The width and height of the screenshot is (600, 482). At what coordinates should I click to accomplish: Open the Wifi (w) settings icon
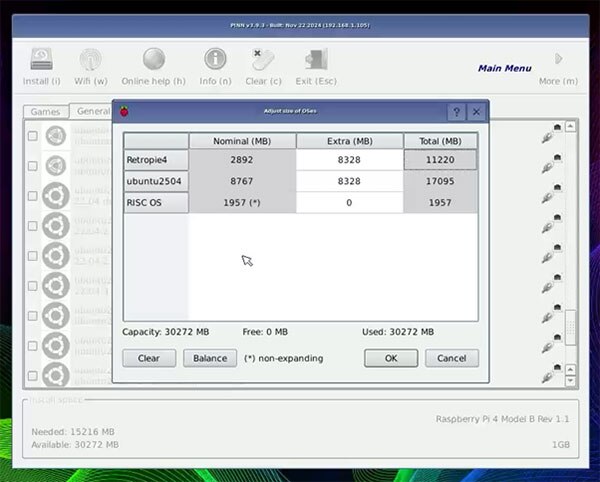coord(91,59)
